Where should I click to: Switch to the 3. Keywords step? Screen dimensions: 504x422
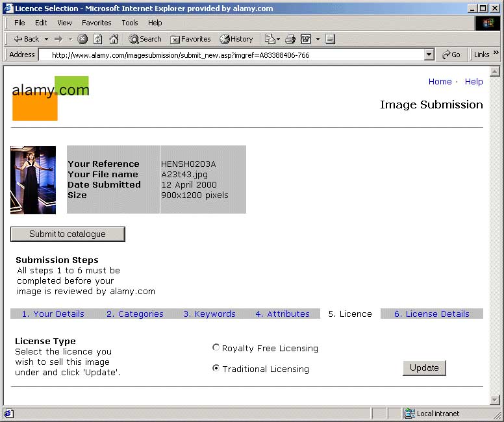click(x=209, y=314)
